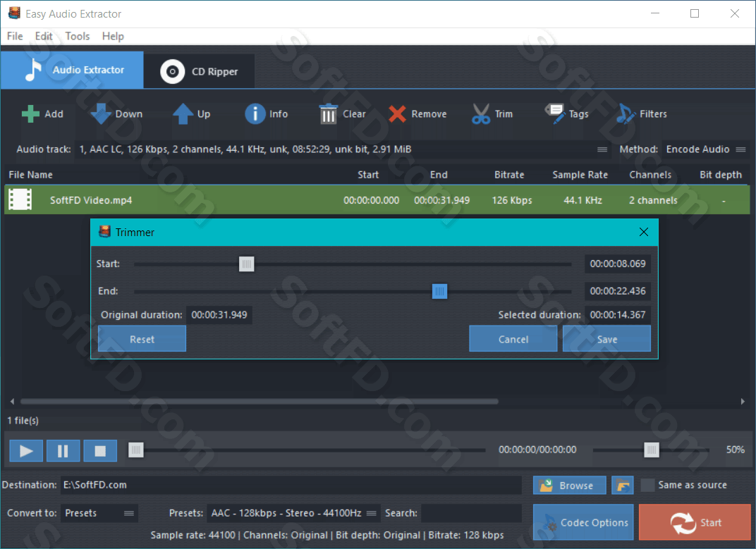Click the playback position slider handle

point(136,450)
